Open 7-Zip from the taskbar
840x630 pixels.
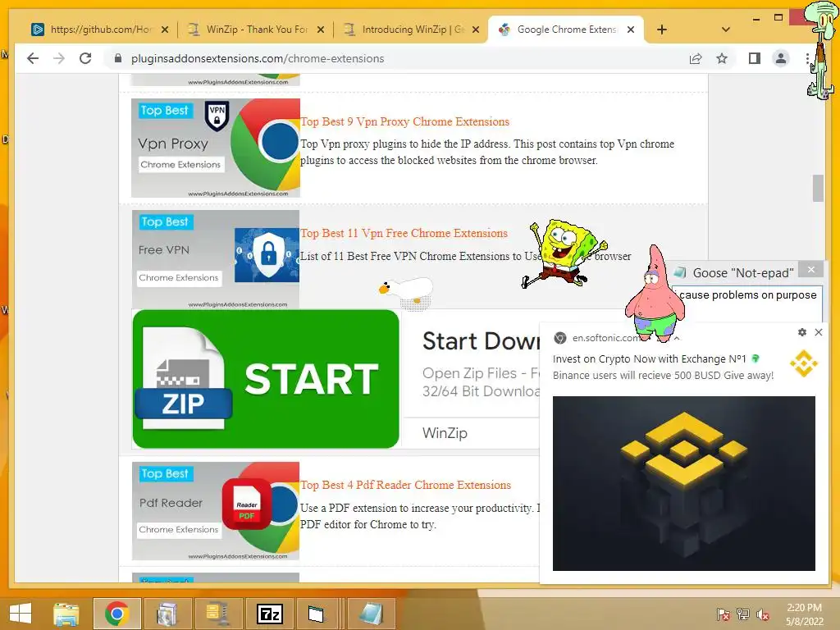click(269, 614)
